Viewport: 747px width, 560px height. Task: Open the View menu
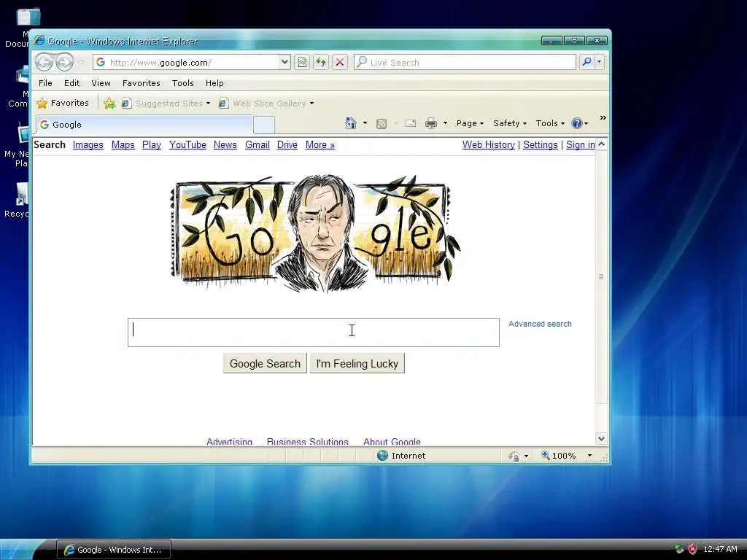click(101, 83)
